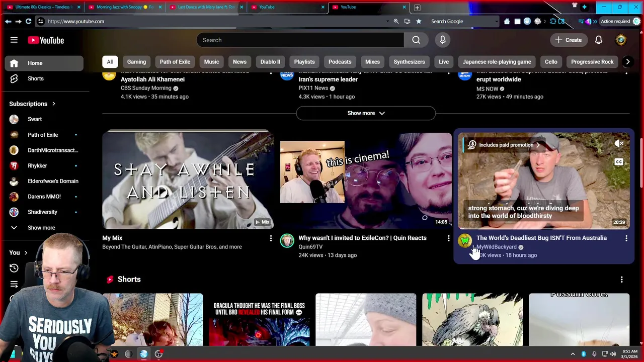Click the search magnifier button
Viewport: 644px width, 362px height.
[416, 40]
